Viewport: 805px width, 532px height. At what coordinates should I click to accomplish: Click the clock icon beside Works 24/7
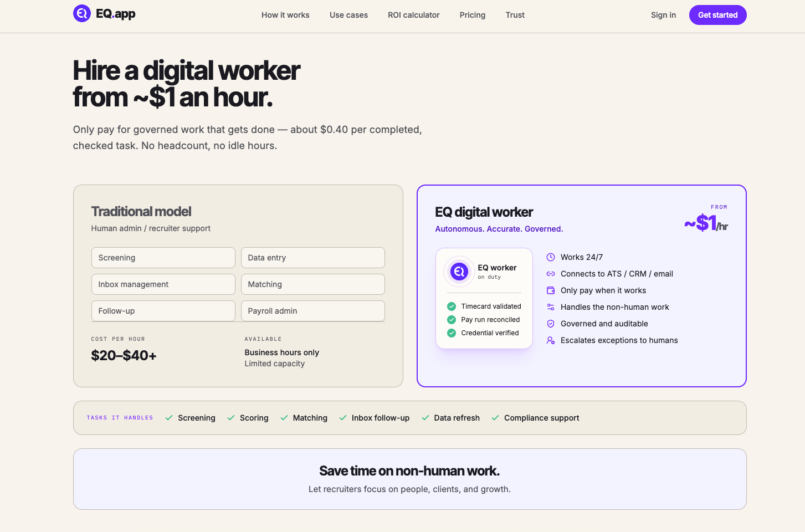(551, 257)
